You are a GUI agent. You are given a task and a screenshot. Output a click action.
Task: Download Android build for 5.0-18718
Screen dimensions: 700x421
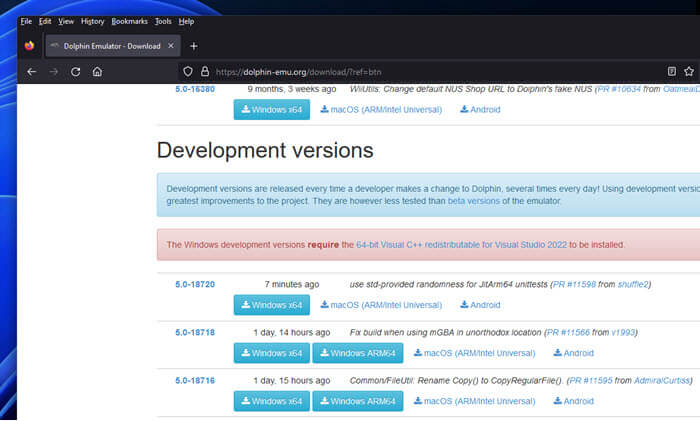(573, 353)
